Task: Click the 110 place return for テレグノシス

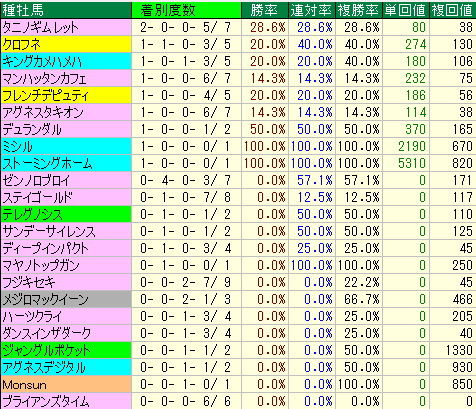Action: tap(462, 214)
